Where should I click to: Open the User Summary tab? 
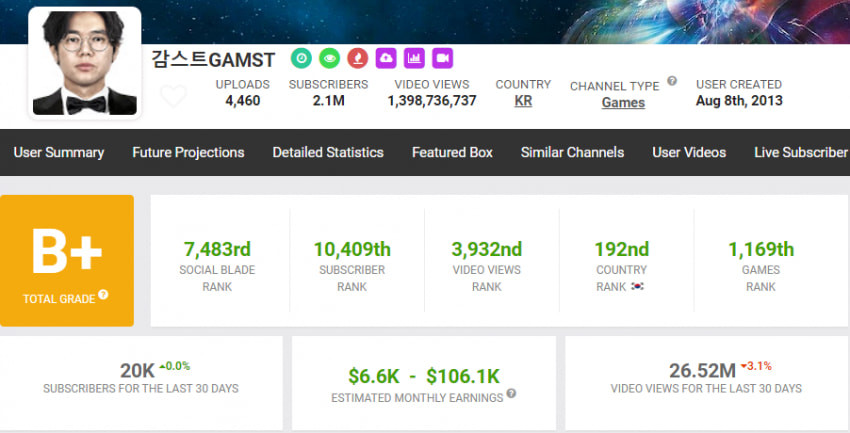click(x=59, y=152)
